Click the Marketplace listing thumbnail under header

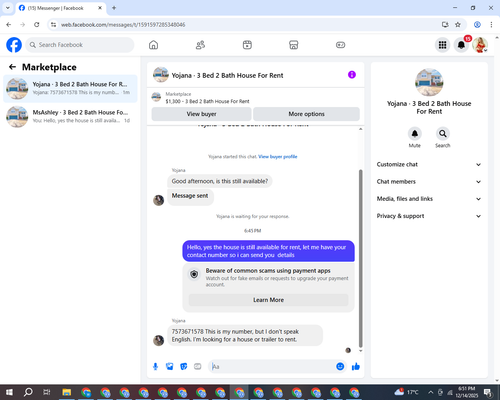tap(156, 97)
